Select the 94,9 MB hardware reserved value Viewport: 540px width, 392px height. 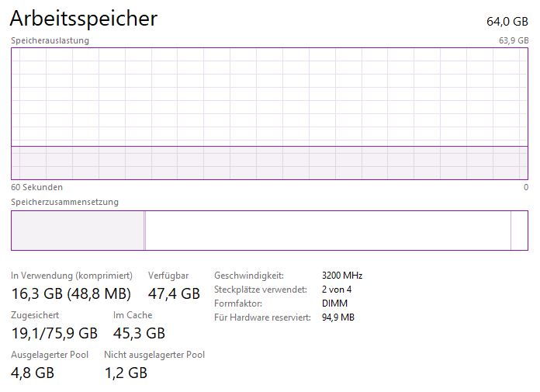337,317
